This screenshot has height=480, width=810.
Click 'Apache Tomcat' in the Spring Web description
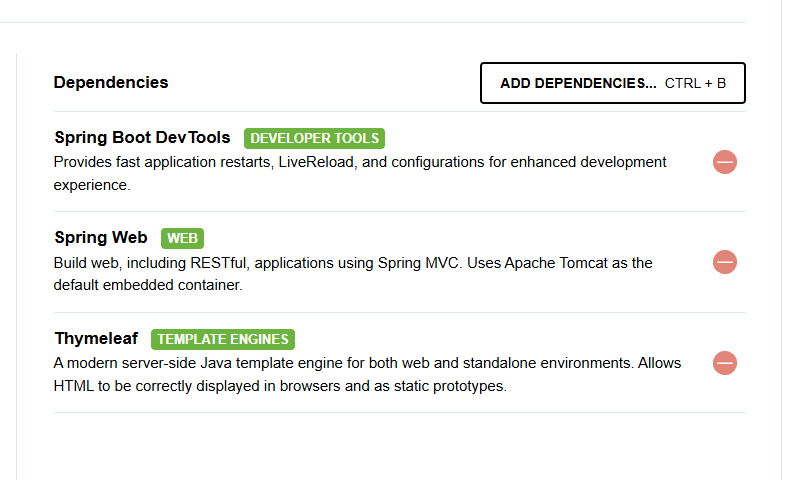pos(556,263)
